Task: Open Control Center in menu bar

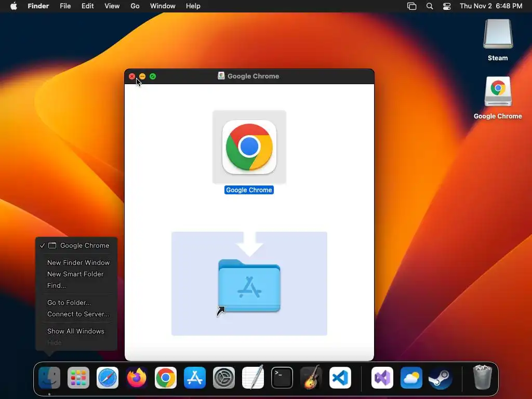Action: pos(447,6)
